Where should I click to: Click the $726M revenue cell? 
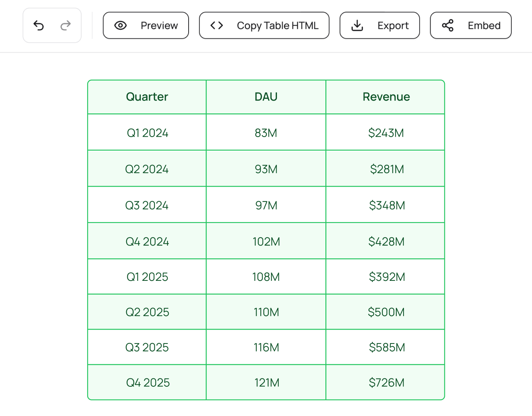pyautogui.click(x=386, y=382)
